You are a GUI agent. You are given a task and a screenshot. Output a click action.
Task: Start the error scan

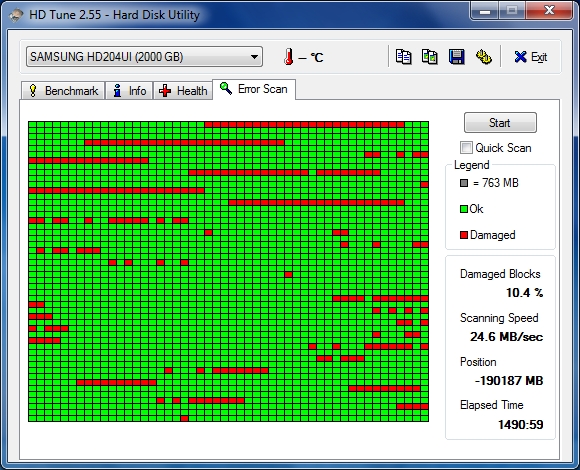click(x=500, y=122)
